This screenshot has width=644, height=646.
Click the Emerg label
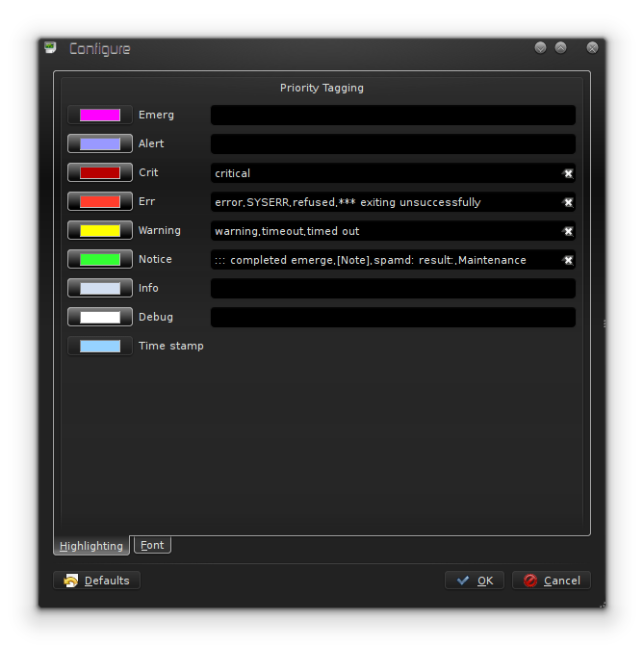tap(156, 115)
